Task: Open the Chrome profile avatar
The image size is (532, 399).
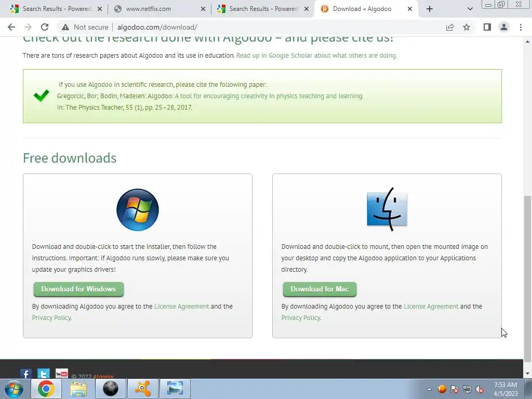Action: 504,27
